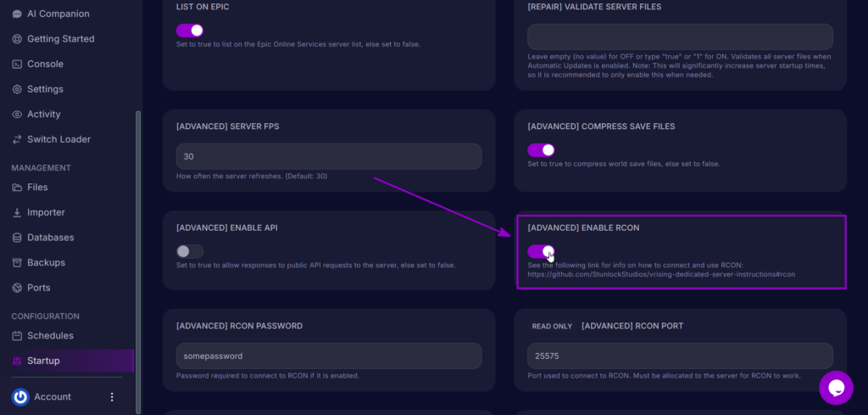Click the Getting Started lifebuoy icon
Image resolution: width=868 pixels, height=415 pixels.
(x=17, y=39)
